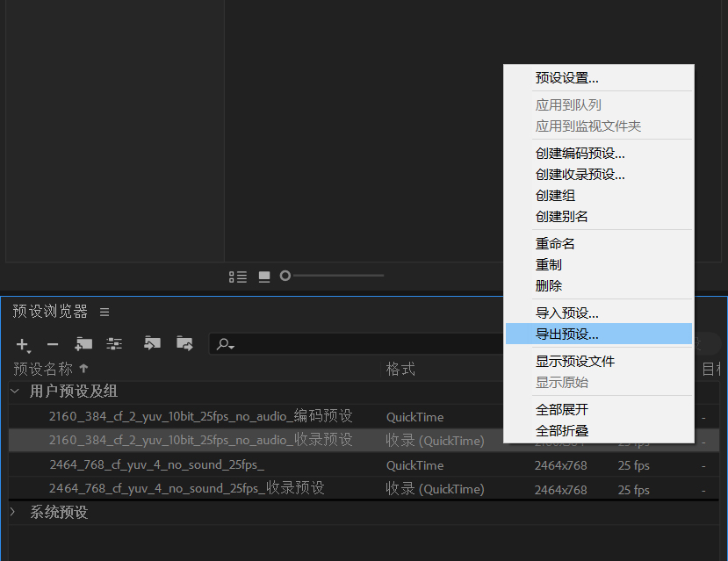Select 导入预设... in the context menu

[566, 313]
